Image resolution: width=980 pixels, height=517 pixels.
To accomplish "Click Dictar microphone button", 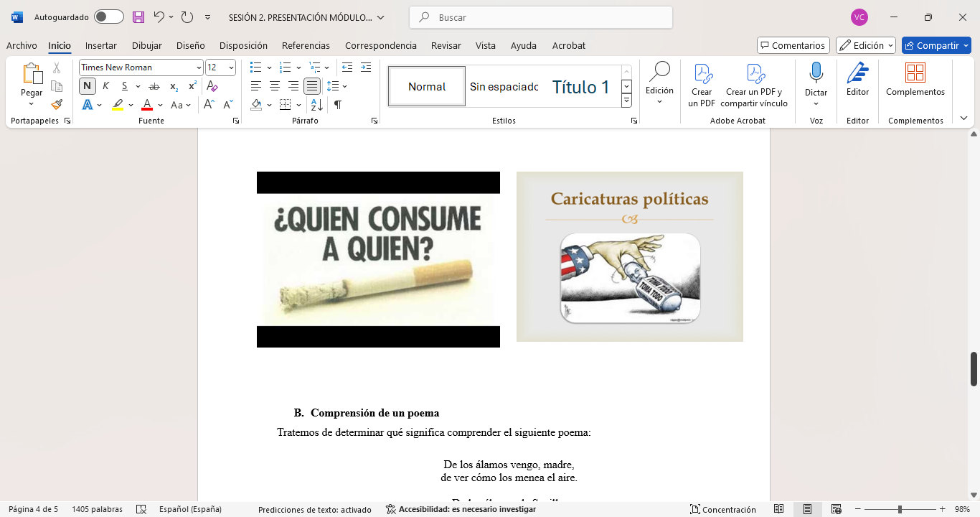I will point(816,80).
